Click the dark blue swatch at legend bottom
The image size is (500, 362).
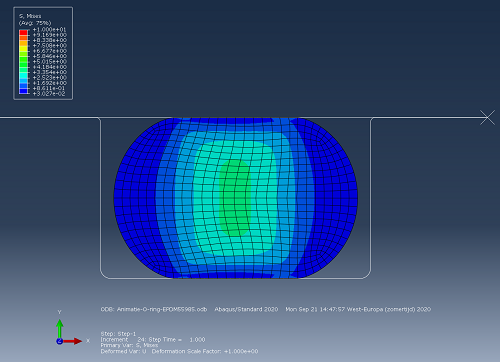23,91
